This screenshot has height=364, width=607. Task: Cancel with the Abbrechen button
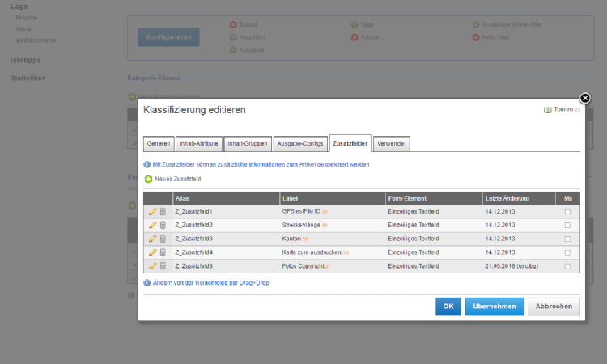coord(554,307)
